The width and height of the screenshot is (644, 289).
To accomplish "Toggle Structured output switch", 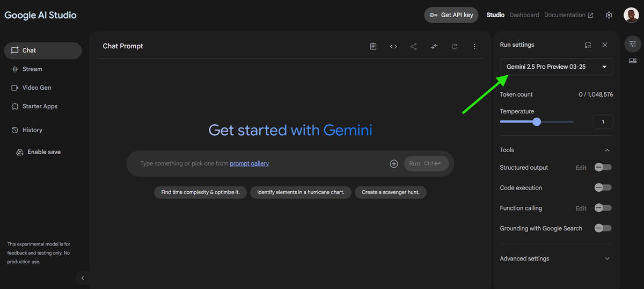I will [x=603, y=168].
